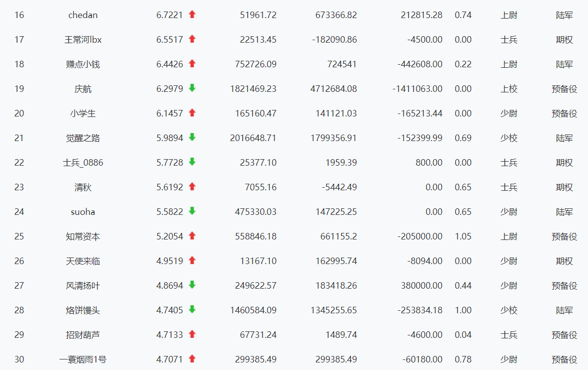Select the user name 赚点小钱
The width and height of the screenshot is (588, 370).
(83, 64)
